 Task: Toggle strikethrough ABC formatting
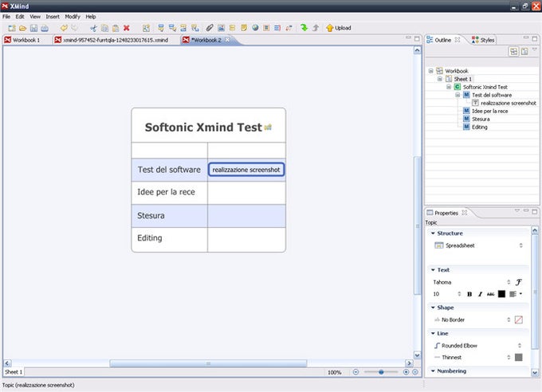coord(490,294)
